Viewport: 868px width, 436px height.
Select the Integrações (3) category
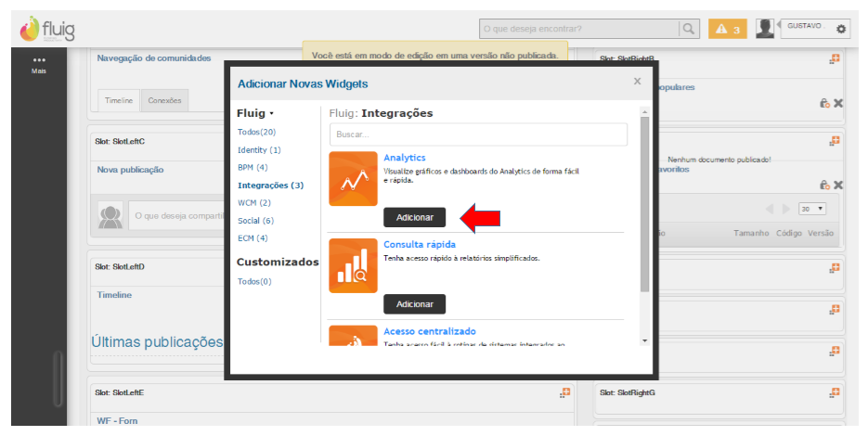[271, 186]
